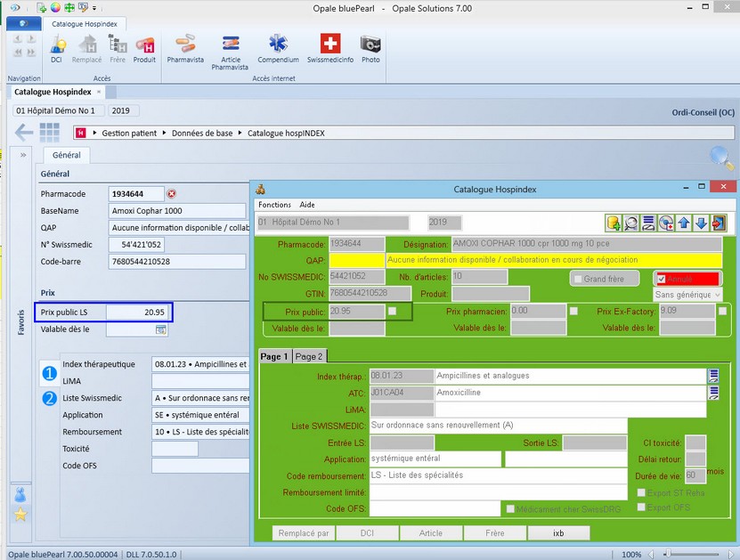Click the magnifier search icon in main window
Image resolution: width=740 pixels, height=560 pixels.
click(x=721, y=158)
